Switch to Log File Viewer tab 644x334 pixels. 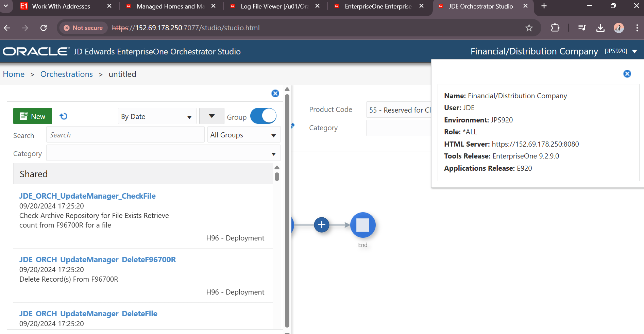pyautogui.click(x=274, y=6)
